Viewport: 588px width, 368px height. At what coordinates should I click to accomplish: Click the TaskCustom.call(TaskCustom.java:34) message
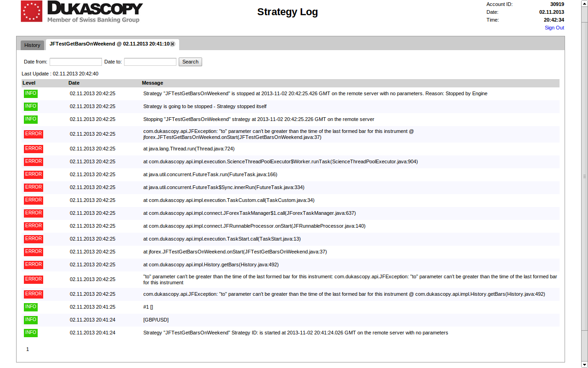coord(229,200)
